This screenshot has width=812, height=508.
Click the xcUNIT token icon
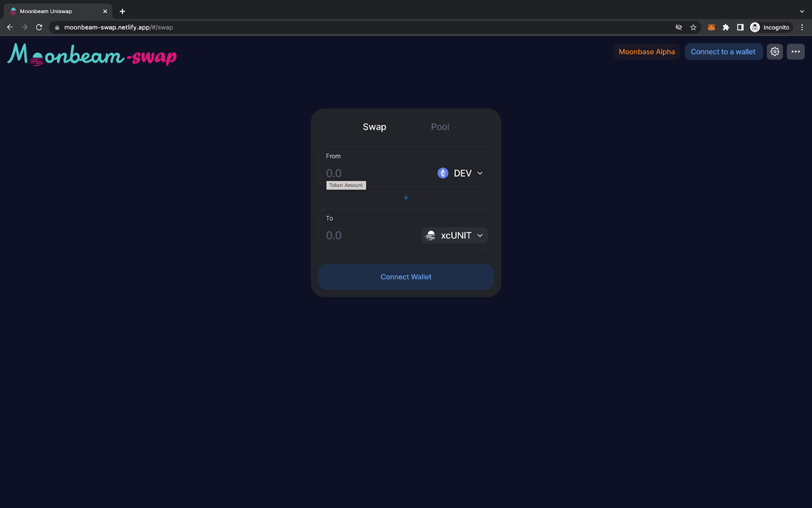(430, 235)
